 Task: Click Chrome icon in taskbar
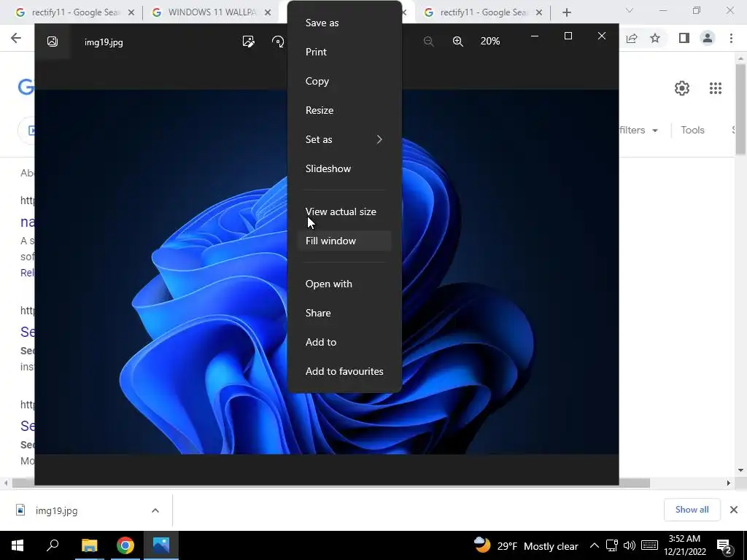click(125, 545)
